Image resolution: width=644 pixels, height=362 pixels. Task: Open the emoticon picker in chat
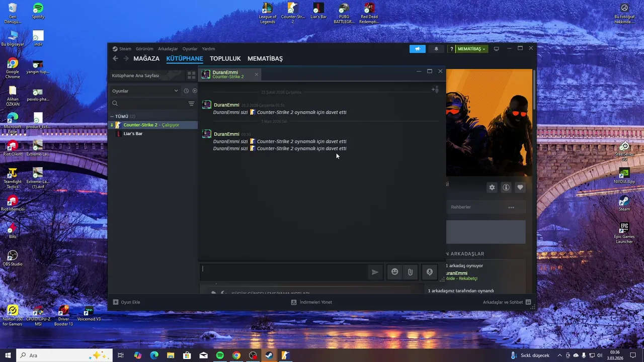(x=394, y=272)
